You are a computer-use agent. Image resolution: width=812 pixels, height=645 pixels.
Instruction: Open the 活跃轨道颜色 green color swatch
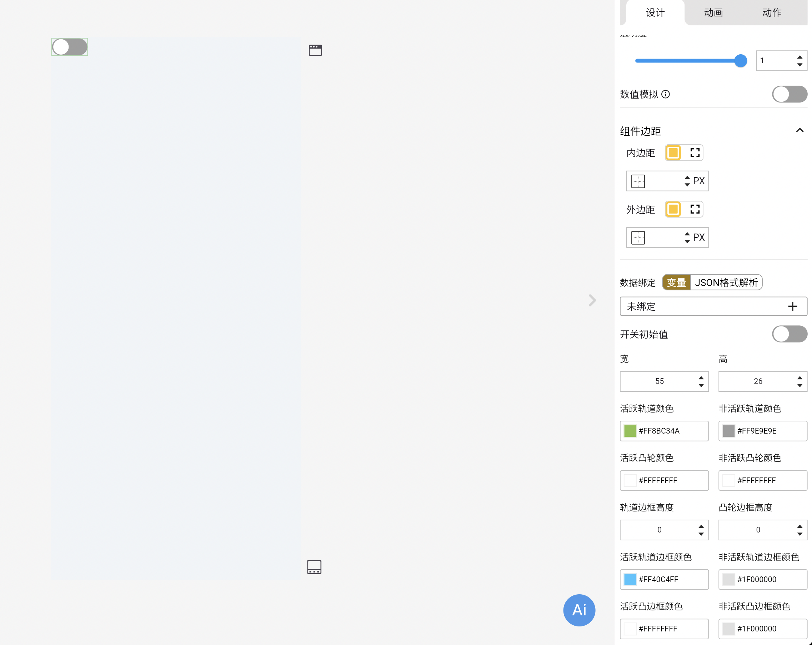coord(630,431)
